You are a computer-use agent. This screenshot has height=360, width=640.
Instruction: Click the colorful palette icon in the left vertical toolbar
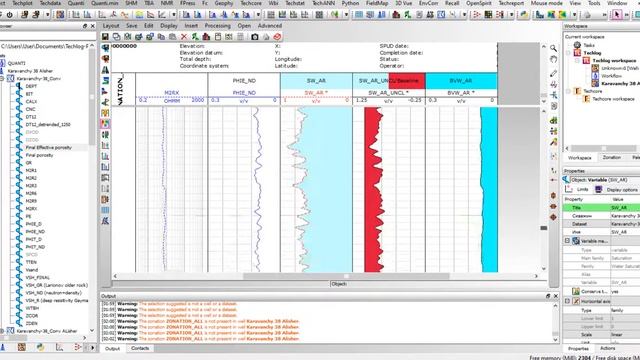(x=105, y=123)
